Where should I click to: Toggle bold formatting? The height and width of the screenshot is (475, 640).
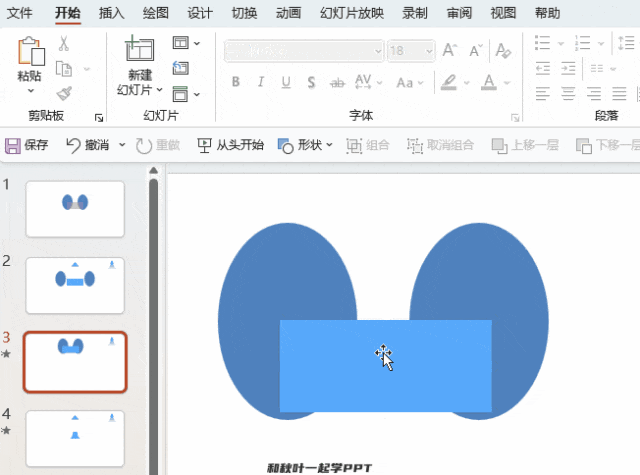(236, 82)
